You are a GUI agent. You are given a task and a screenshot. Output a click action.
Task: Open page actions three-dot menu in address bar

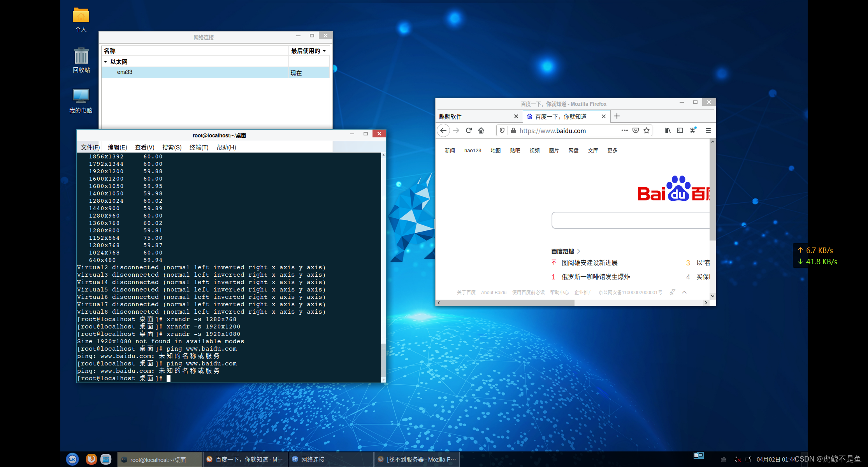point(624,130)
